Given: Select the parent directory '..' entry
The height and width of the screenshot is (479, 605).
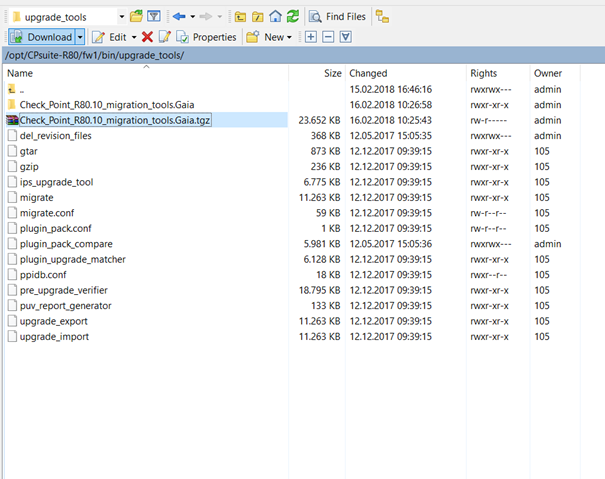Looking at the screenshot, I should click(22, 90).
